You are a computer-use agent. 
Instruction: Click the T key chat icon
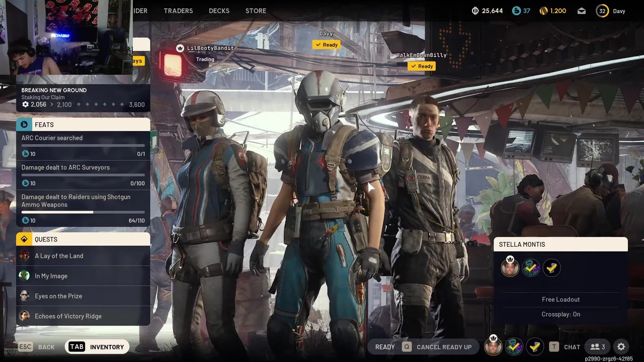click(554, 347)
